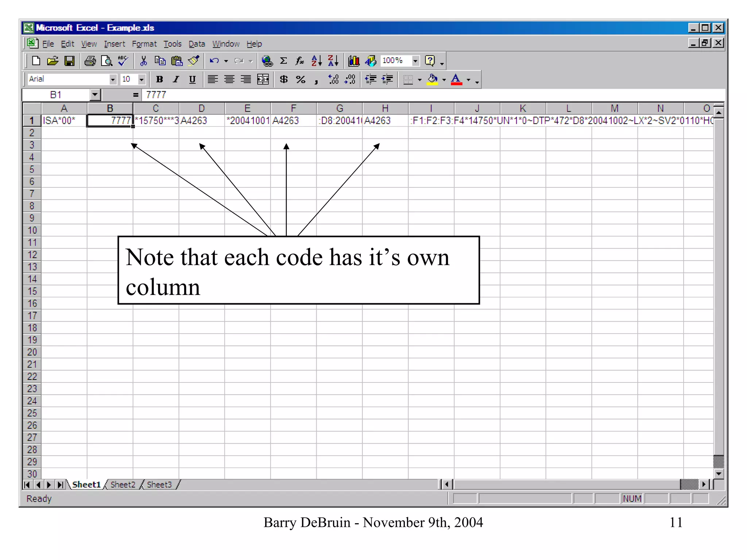
Task: Select column D header
Action: point(202,108)
